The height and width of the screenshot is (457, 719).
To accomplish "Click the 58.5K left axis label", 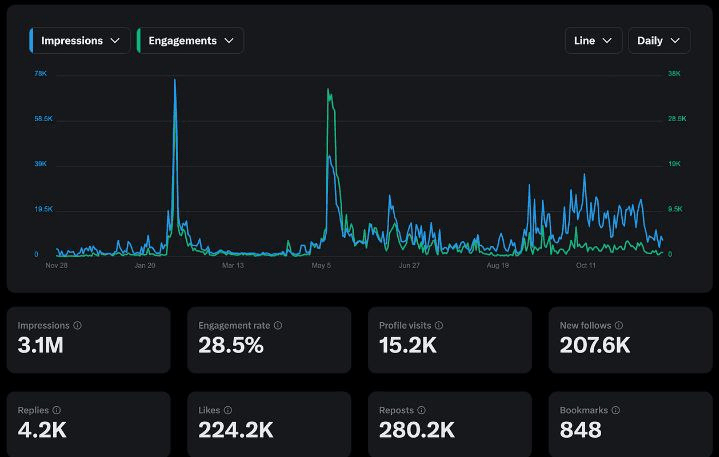I will click(x=43, y=119).
